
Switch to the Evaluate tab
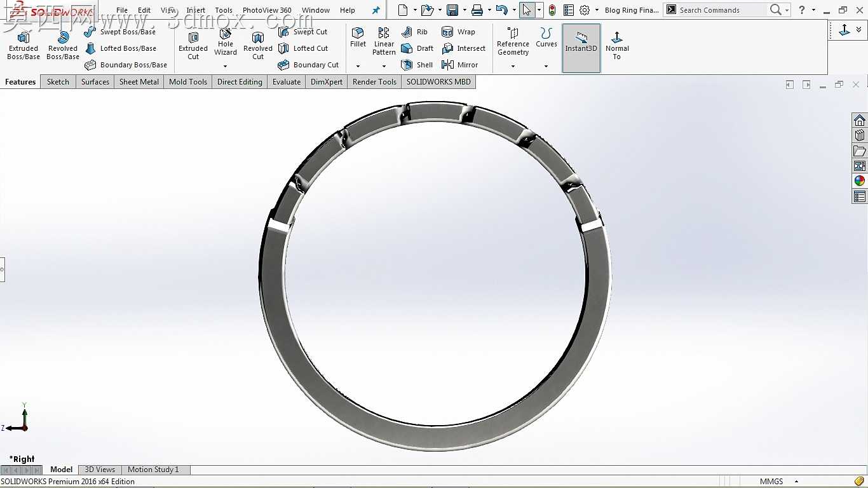pyautogui.click(x=287, y=82)
